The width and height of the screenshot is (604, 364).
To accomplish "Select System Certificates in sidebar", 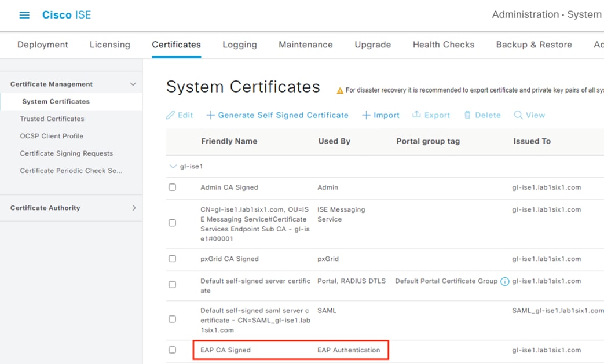I will pos(56,102).
